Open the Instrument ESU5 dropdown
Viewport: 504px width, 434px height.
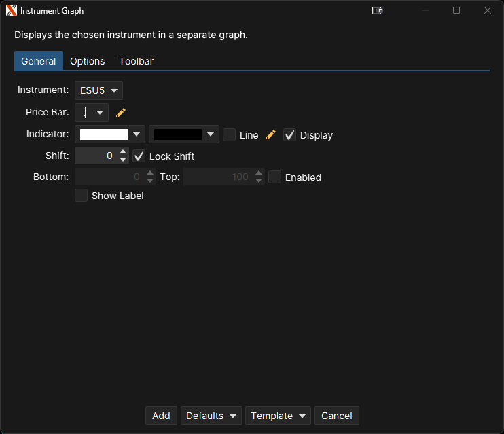(x=98, y=90)
